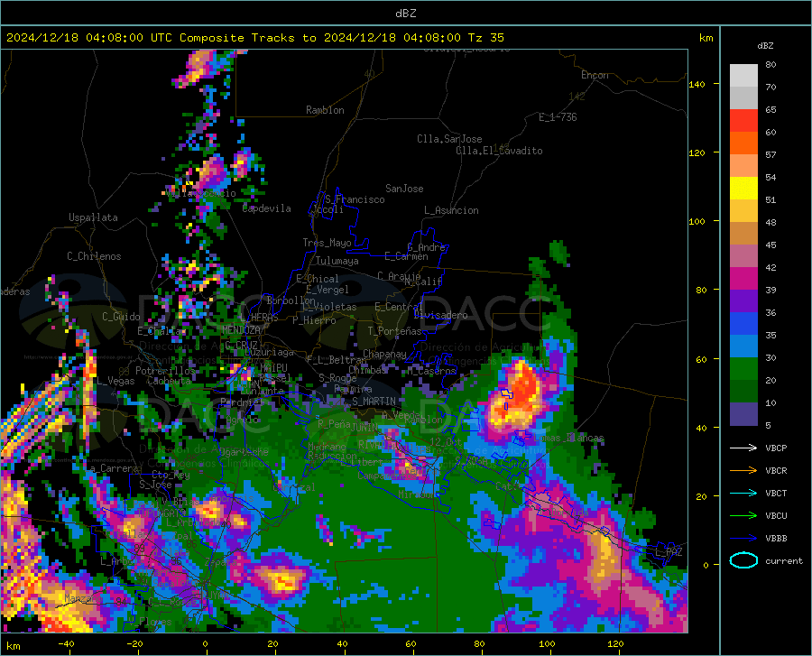Click the red 60-65 dBZ color band
The image size is (812, 656).
point(743,121)
